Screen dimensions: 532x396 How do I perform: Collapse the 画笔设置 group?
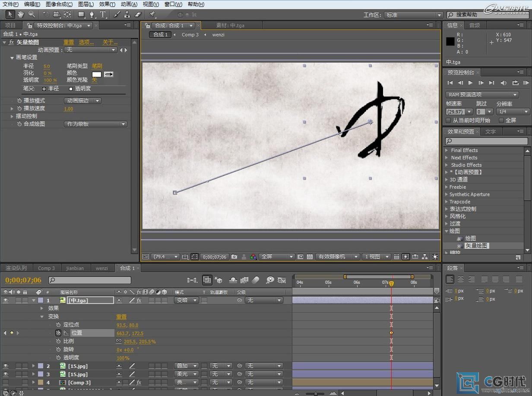click(12, 57)
